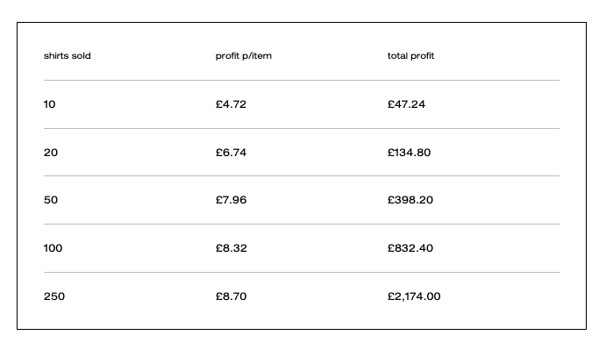Select the 250 shirts sold cell
Screen dimensions: 613x364
54,296
